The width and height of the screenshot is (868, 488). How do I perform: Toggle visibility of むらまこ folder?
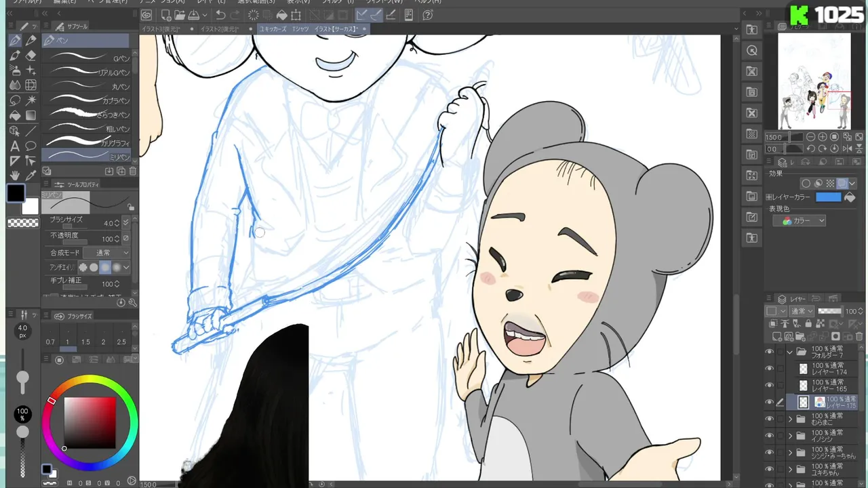tap(769, 419)
